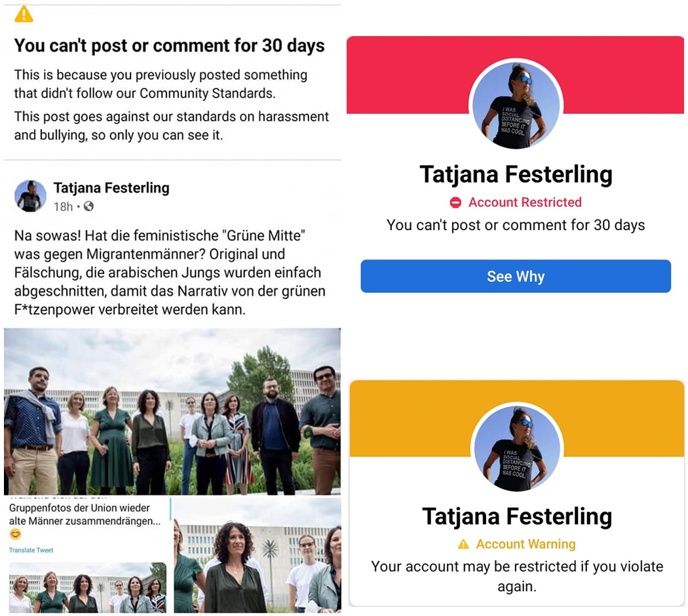Click the yellow Account Warning triangle icon

[x=463, y=545]
